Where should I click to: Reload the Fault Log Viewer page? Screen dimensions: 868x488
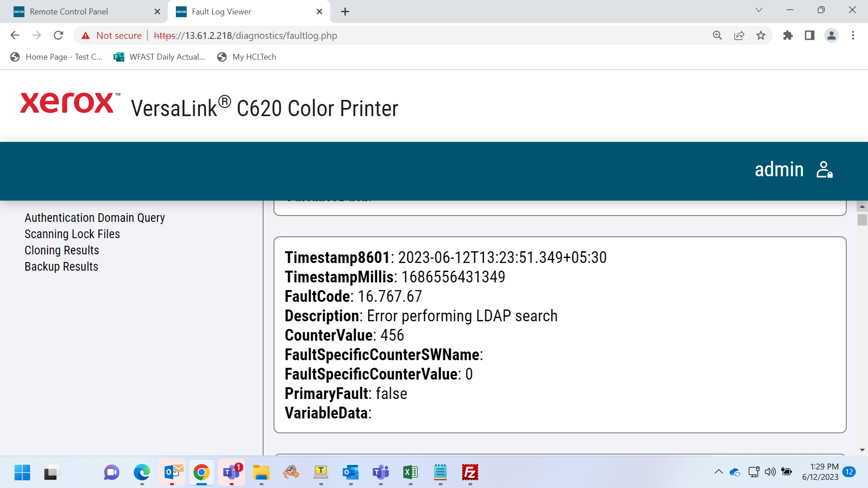[x=58, y=35]
